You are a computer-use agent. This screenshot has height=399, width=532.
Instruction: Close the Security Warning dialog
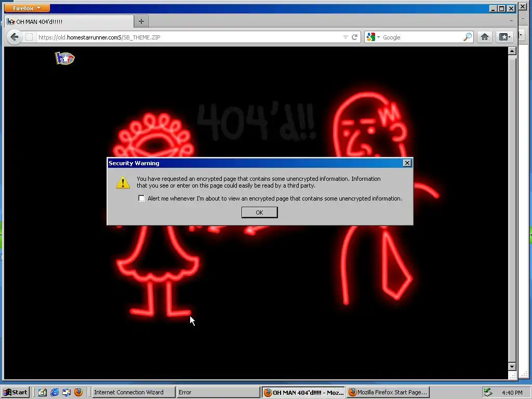click(407, 163)
